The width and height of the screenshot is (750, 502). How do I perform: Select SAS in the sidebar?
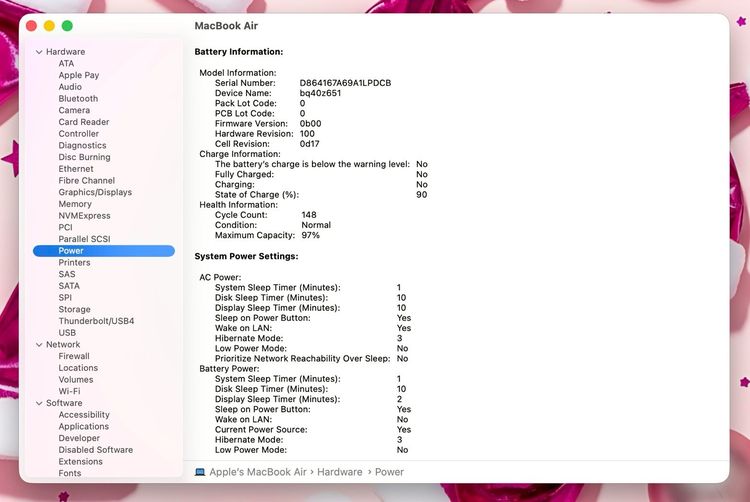67,274
